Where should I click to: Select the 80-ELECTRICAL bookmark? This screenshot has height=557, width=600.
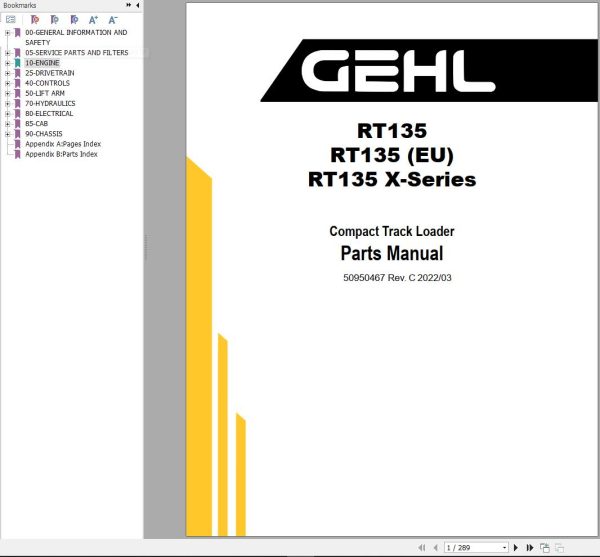click(49, 113)
